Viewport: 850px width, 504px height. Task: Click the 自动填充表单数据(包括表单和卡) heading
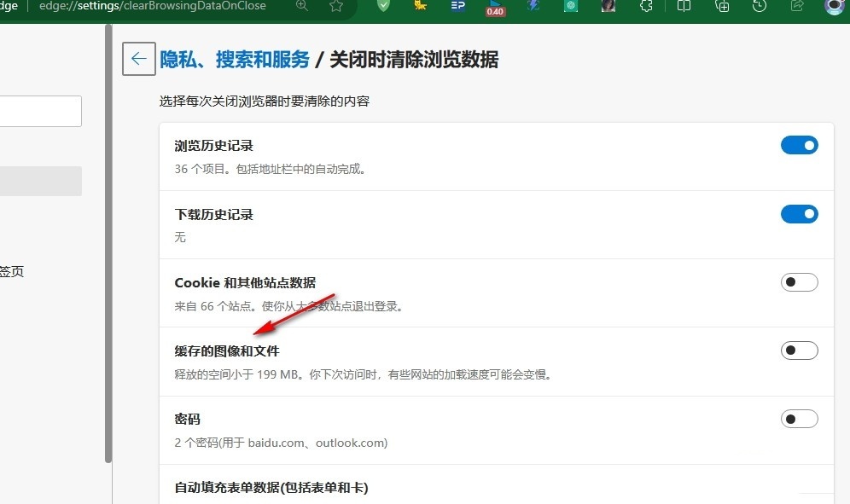[271, 487]
